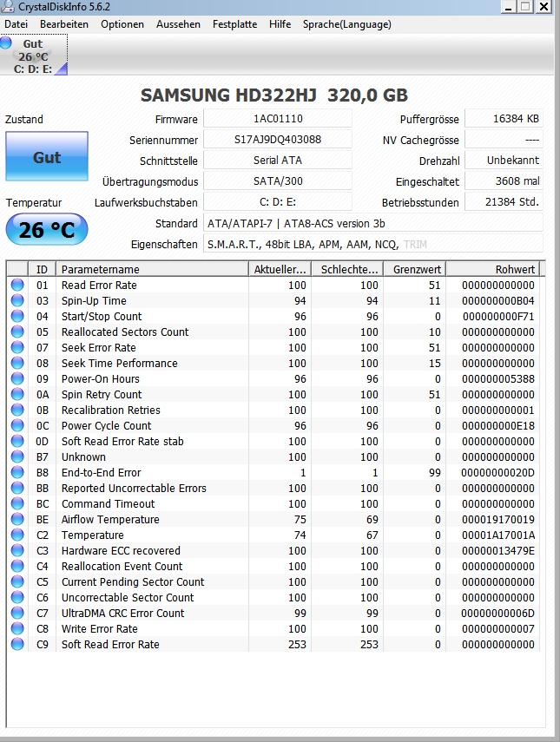Click status orb for UltraDMA CRC Error Count
Image resolution: width=560 pixels, height=742 pixels.
[17, 613]
